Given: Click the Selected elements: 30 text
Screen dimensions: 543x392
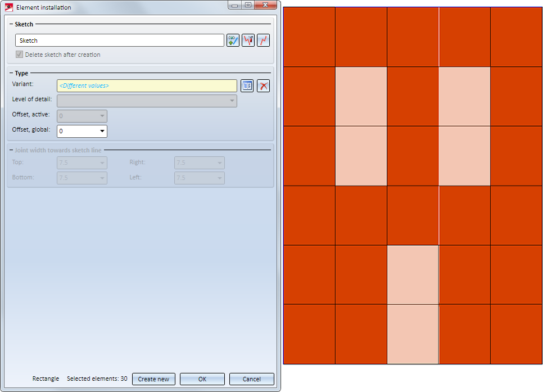Looking at the screenshot, I should (x=97, y=379).
